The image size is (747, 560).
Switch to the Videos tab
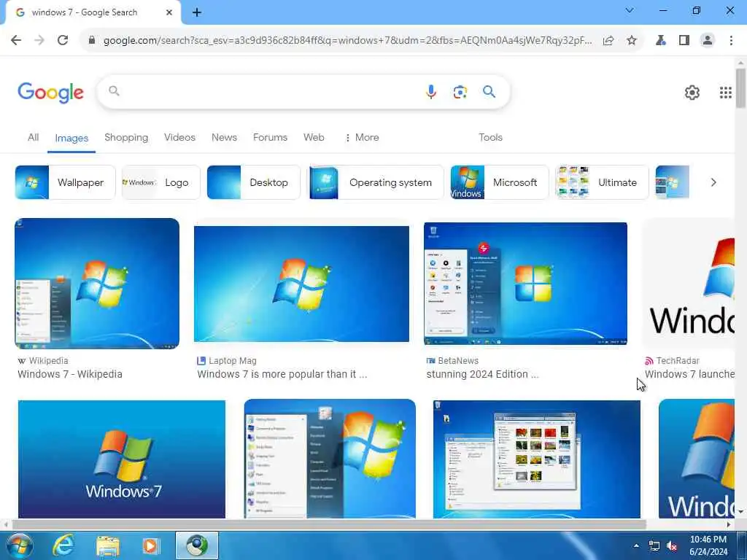click(179, 138)
